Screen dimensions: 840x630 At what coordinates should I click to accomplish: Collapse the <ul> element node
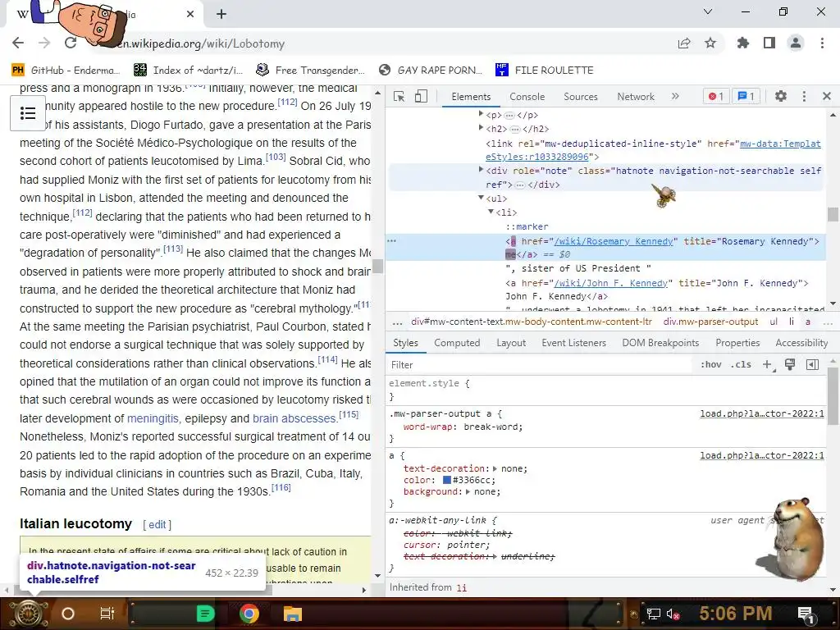(481, 198)
